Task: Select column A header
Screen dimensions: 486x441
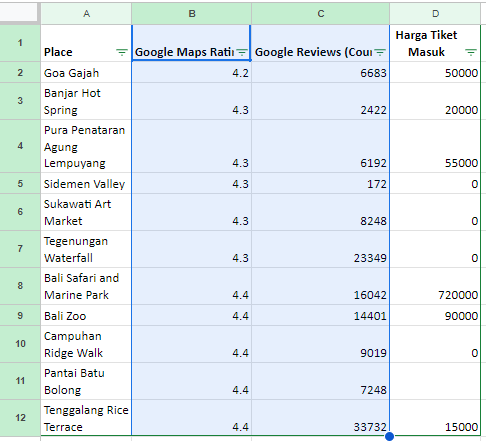Action: (86, 14)
